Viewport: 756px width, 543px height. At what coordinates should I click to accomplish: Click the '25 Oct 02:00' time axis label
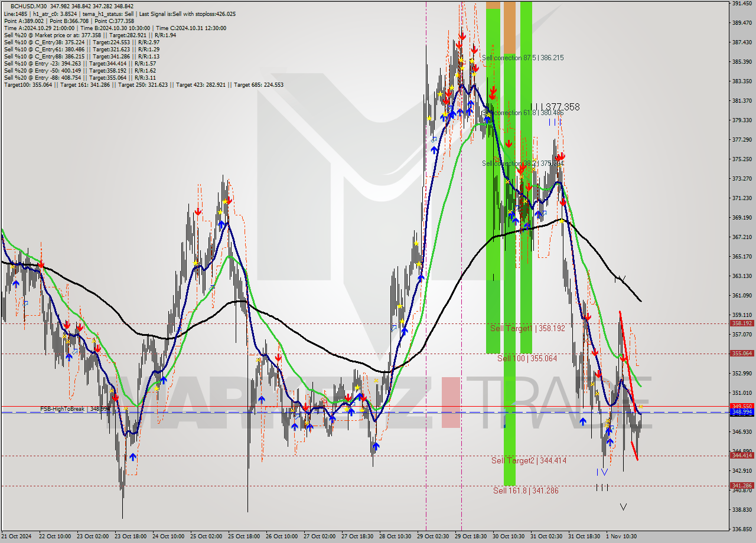(x=206, y=537)
